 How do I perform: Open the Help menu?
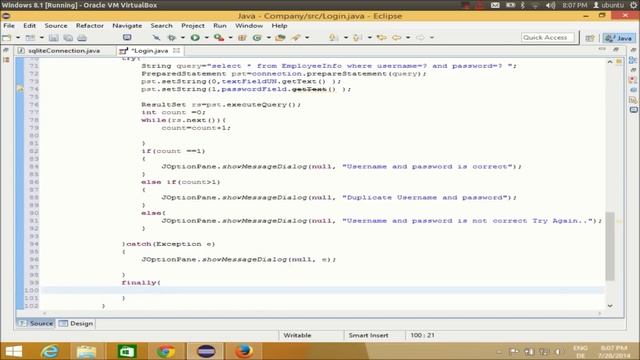(280, 25)
